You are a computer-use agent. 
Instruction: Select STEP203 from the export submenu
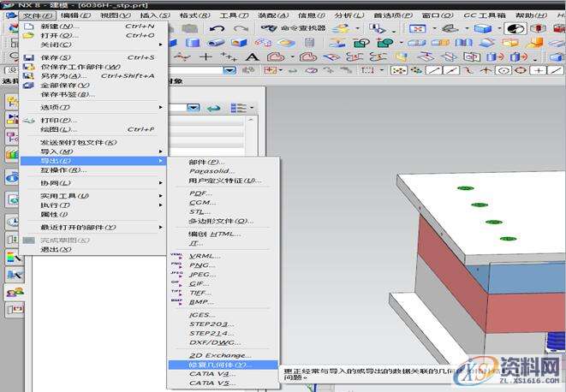point(208,324)
